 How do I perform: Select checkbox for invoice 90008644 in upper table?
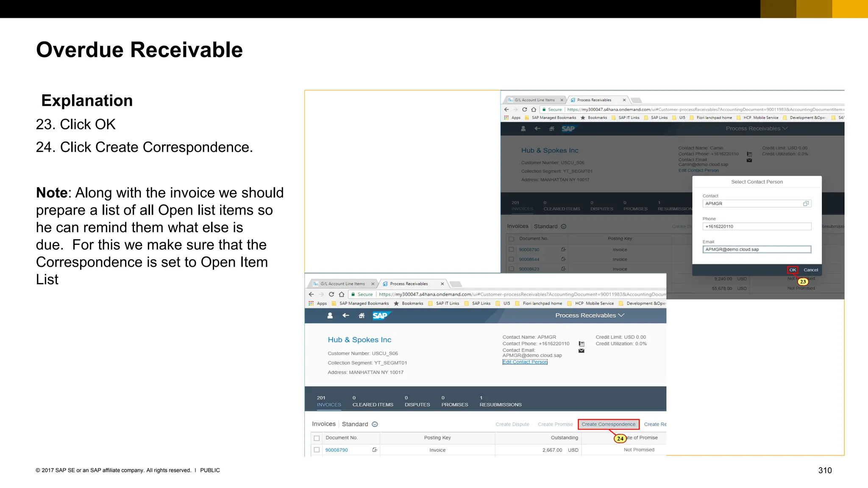pyautogui.click(x=512, y=259)
